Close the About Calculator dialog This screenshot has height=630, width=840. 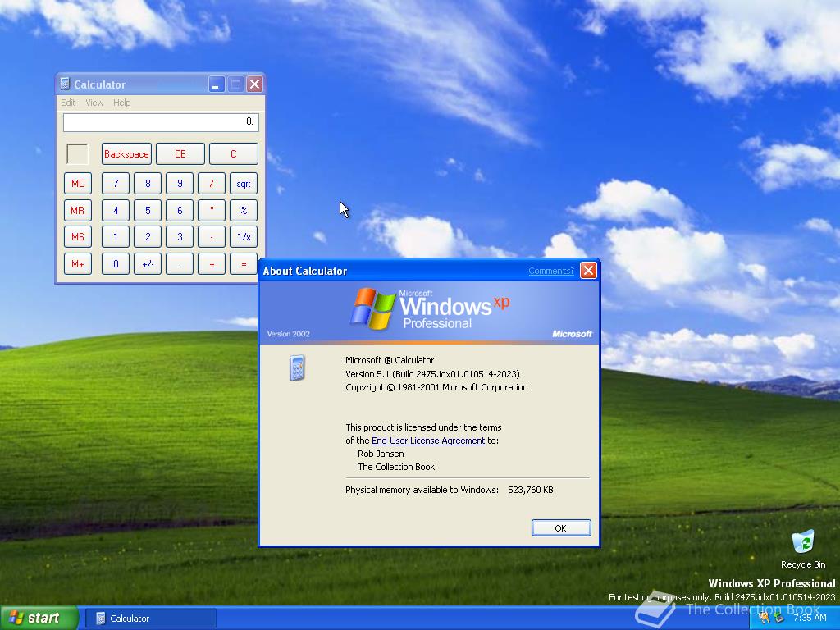pos(588,271)
